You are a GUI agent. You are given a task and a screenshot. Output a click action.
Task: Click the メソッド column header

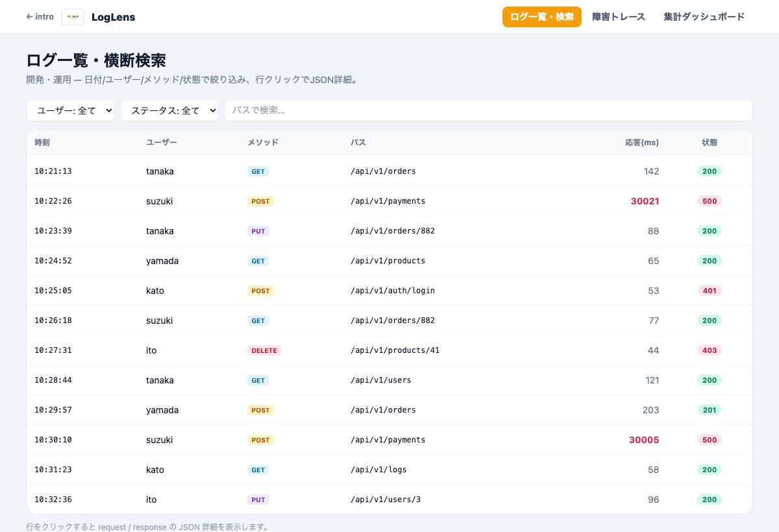(x=263, y=143)
